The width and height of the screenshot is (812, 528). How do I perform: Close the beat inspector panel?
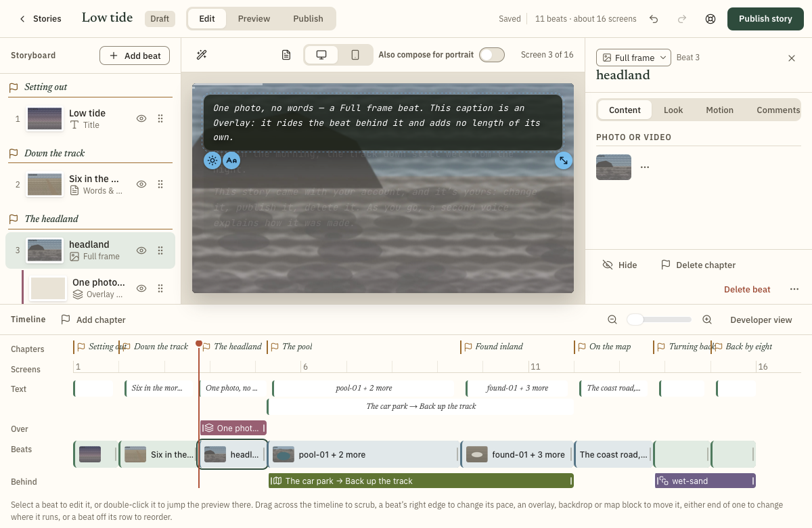click(x=792, y=58)
